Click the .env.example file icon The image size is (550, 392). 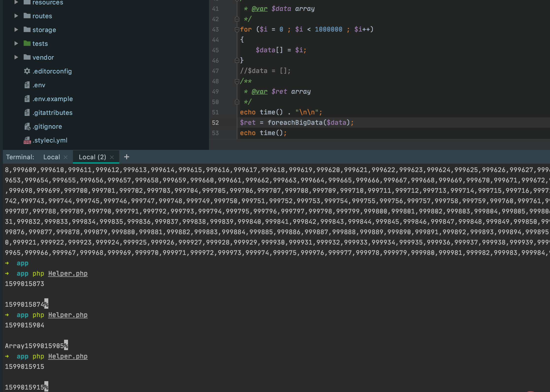point(27,99)
